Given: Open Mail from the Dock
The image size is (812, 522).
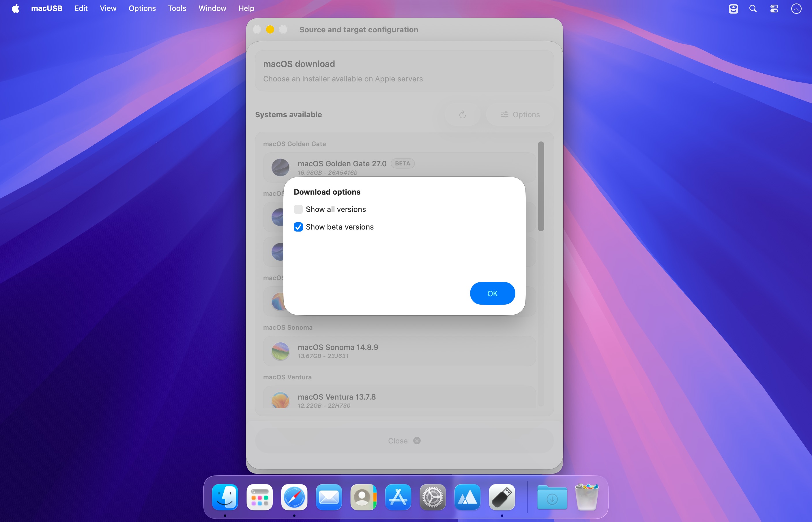Looking at the screenshot, I should [329, 497].
